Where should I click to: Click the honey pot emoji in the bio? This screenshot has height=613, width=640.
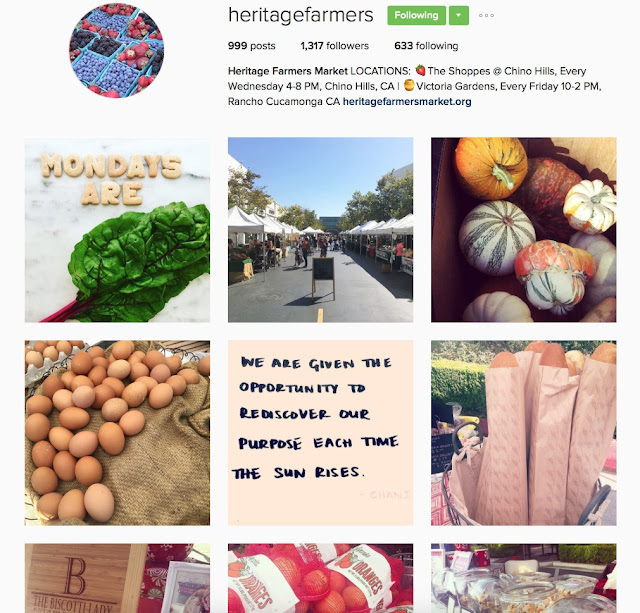tap(409, 85)
